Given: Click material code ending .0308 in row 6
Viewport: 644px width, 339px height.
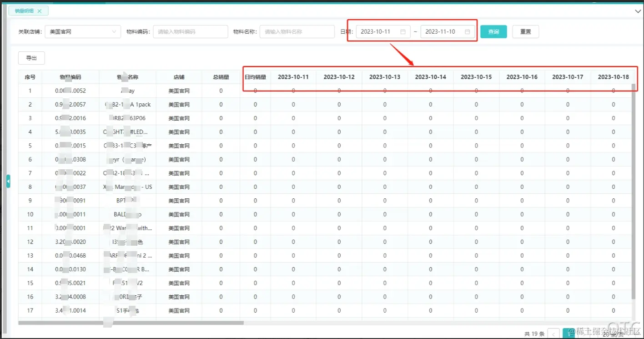Looking at the screenshot, I should point(70,160).
